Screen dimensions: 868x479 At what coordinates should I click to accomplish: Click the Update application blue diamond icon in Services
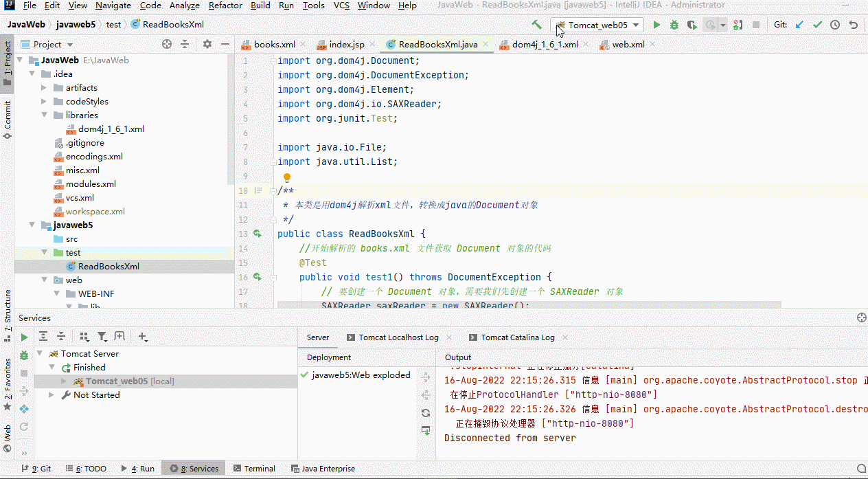24,409
